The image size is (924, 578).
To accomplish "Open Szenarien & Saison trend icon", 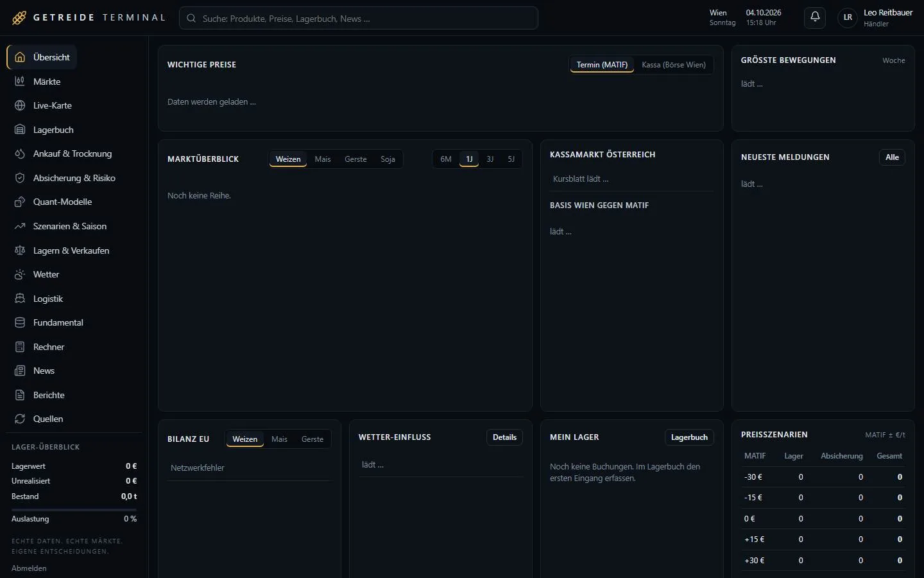I will (20, 226).
